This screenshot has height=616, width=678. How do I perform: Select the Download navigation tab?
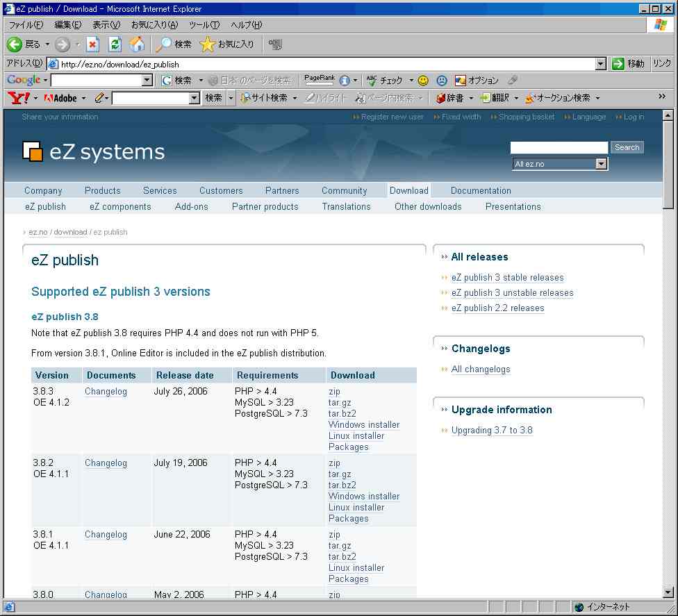409,191
